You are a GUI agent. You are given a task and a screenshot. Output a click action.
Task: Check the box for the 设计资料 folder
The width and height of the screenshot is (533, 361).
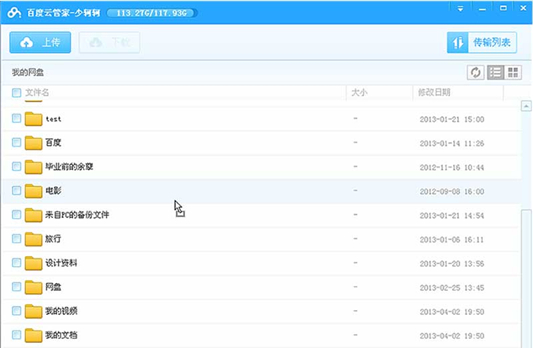[x=16, y=262]
